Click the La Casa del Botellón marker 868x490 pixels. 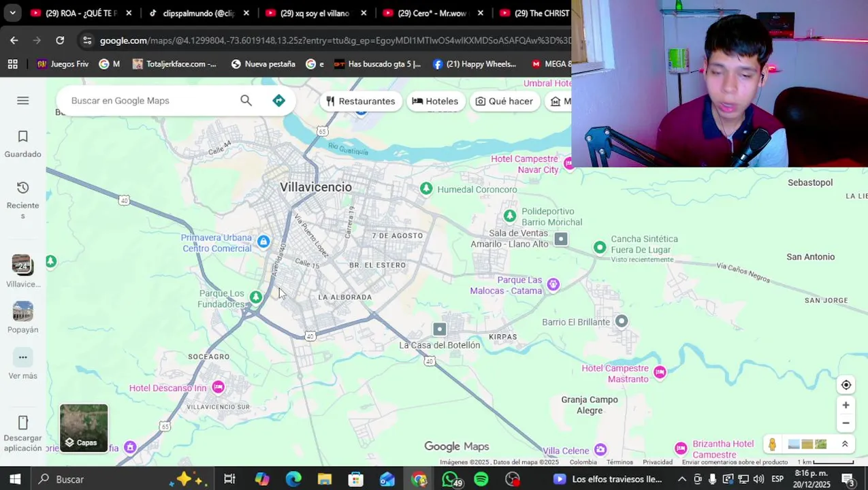coord(440,329)
